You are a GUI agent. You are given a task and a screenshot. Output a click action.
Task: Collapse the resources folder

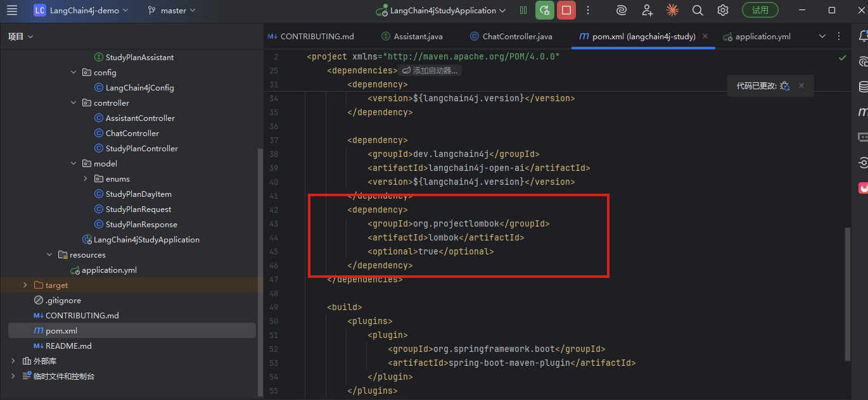click(49, 254)
